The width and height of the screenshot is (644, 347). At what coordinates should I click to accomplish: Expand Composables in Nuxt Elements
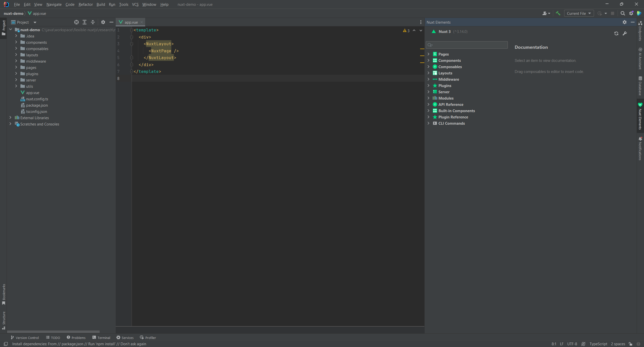428,67
